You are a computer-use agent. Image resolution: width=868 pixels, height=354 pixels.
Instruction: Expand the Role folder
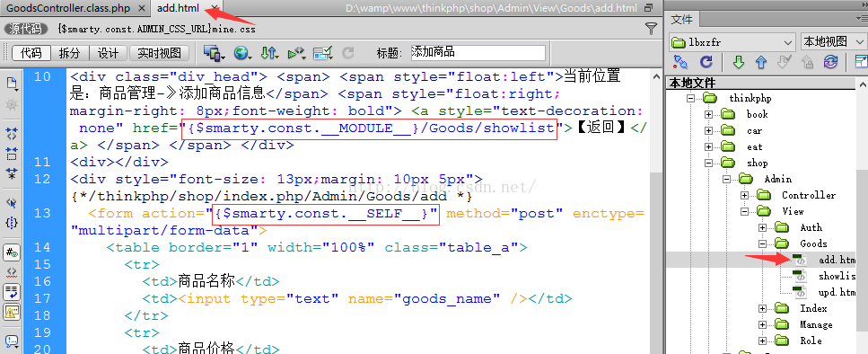pos(762,341)
